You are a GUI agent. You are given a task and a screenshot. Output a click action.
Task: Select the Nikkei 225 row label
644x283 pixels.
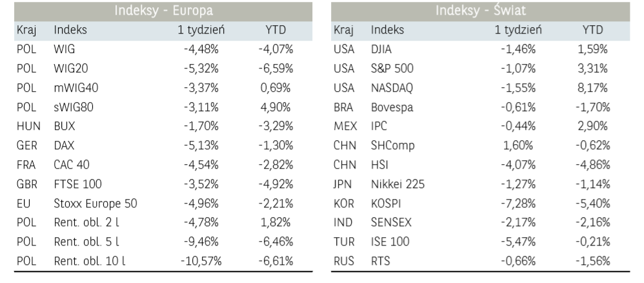pyautogui.click(x=397, y=184)
